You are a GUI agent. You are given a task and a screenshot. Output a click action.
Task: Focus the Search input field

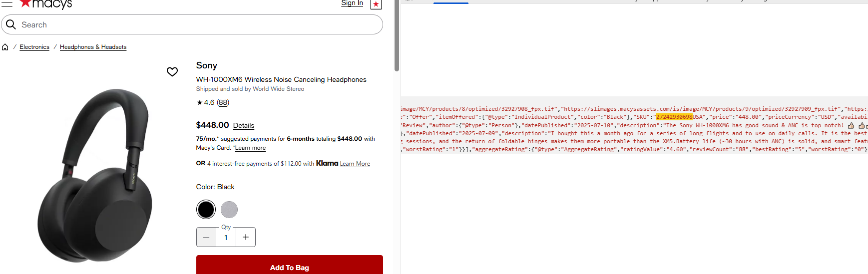[192, 24]
